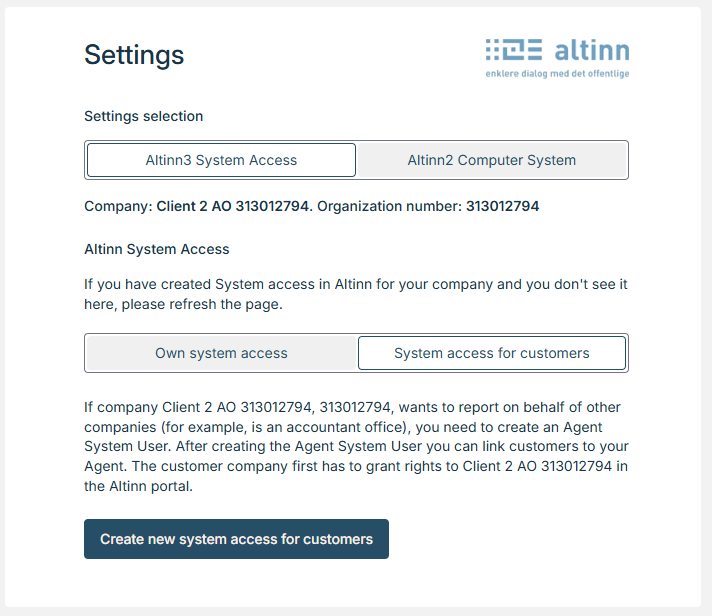The height and width of the screenshot is (616, 712).
Task: Click the Settings page heading
Action: (134, 55)
